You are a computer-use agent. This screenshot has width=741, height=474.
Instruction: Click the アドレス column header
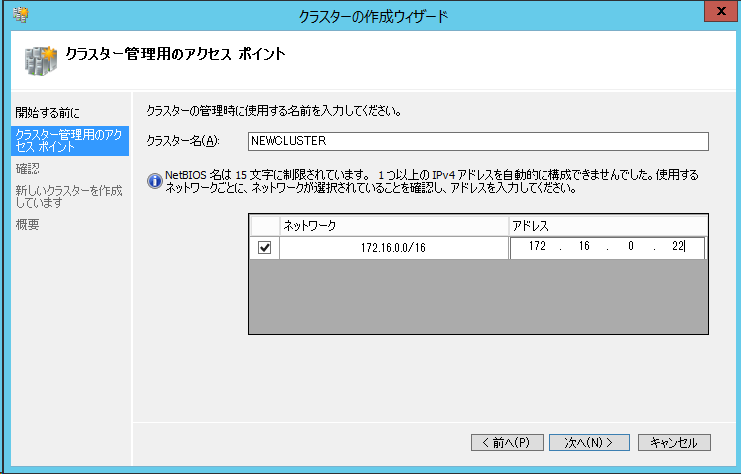[607, 226]
